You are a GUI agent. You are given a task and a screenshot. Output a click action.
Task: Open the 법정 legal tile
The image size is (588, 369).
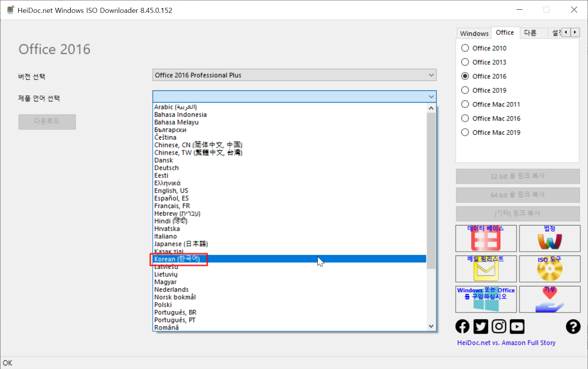tap(550, 238)
